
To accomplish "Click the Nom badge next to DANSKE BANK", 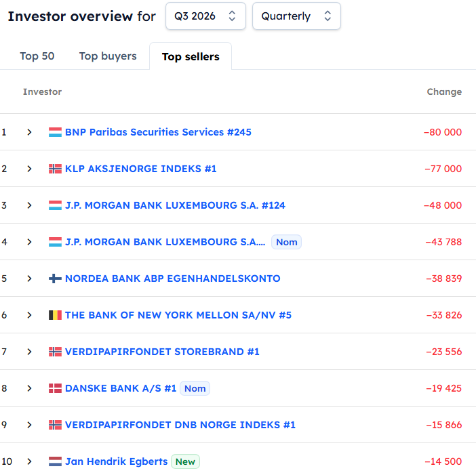I will click(x=195, y=388).
